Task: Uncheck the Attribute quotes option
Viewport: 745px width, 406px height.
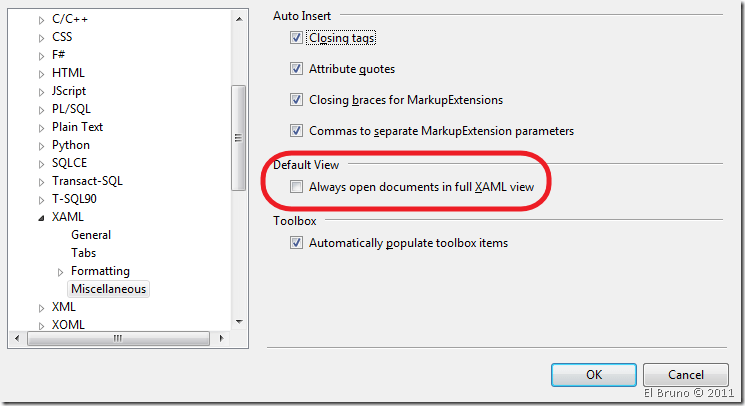Action: 296,69
